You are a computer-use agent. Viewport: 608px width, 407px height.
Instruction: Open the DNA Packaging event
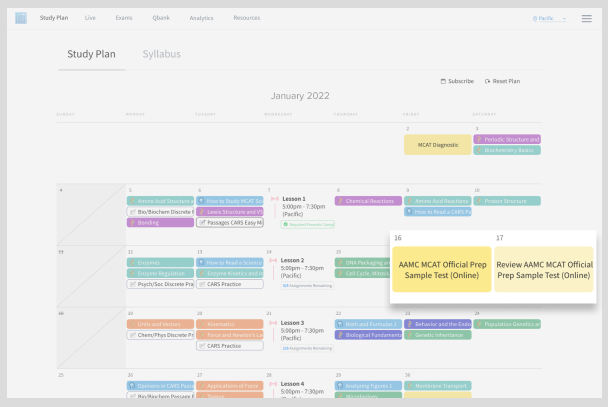(362, 262)
